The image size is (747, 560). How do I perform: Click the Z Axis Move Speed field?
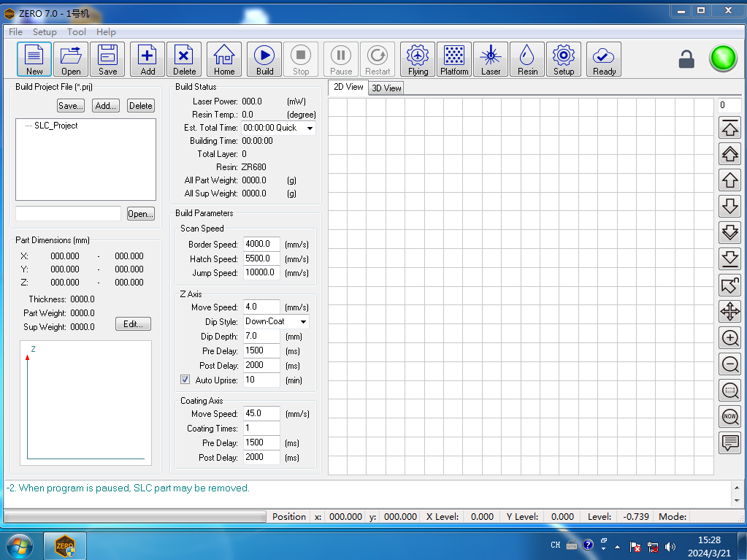(261, 307)
